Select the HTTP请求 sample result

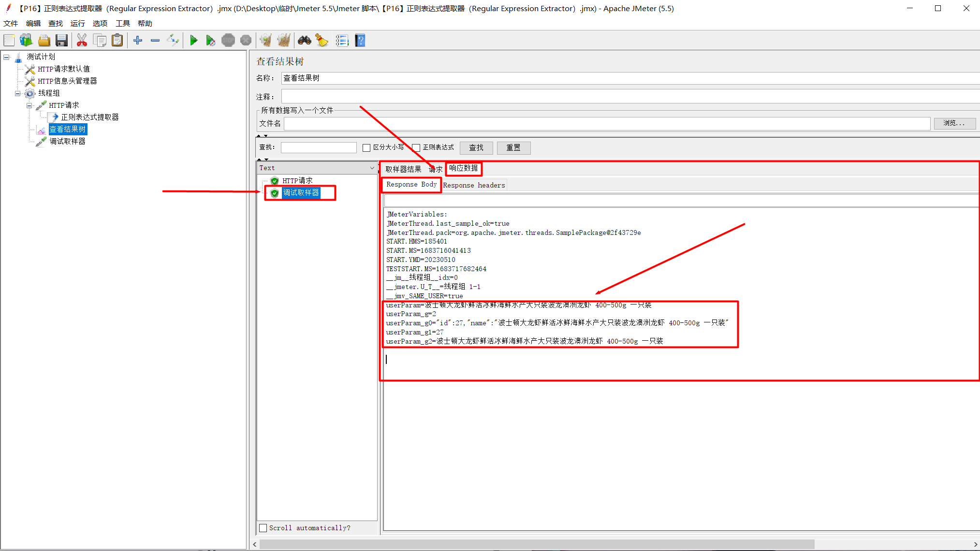297,181
